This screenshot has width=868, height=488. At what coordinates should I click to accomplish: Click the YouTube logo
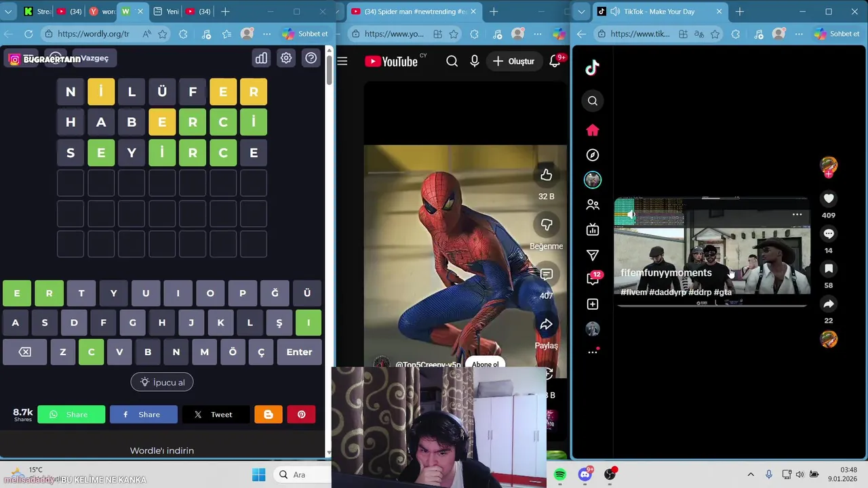pyautogui.click(x=391, y=62)
